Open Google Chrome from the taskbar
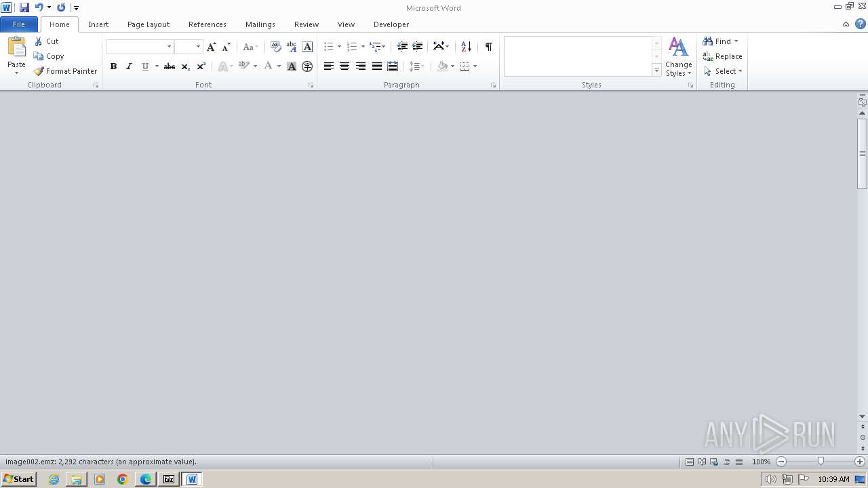 tap(123, 479)
